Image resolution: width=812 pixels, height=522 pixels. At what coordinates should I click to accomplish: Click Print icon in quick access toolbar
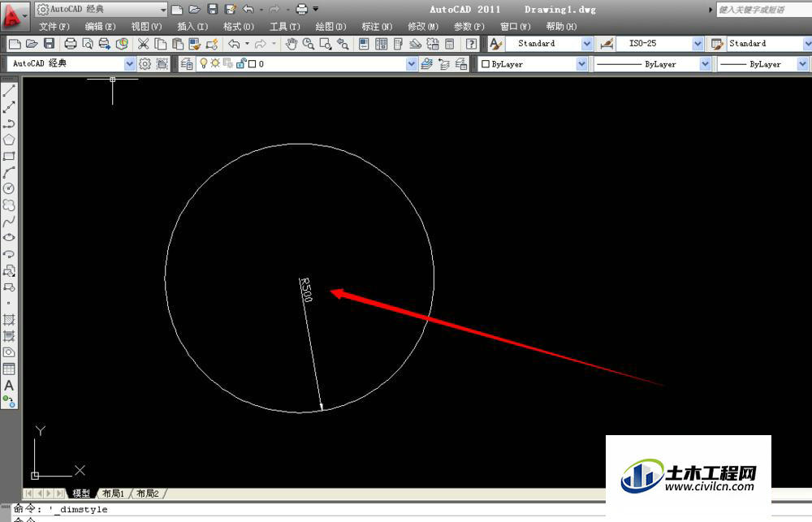point(301,9)
